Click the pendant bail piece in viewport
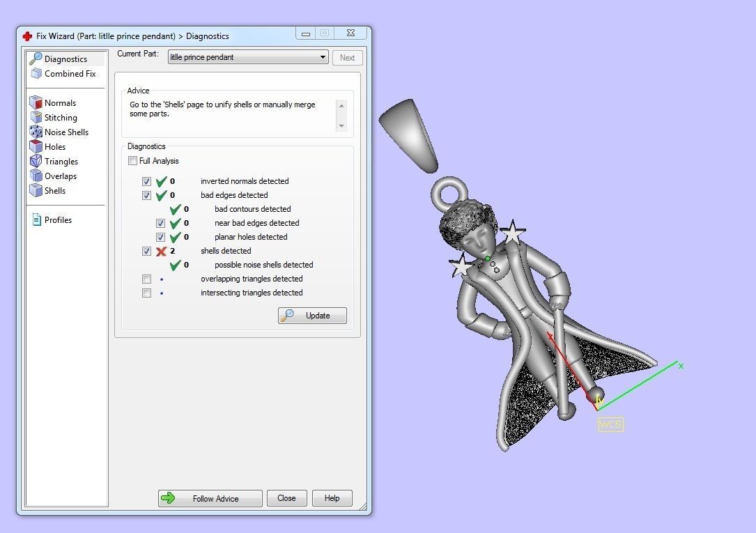The height and width of the screenshot is (533, 756). [410, 136]
